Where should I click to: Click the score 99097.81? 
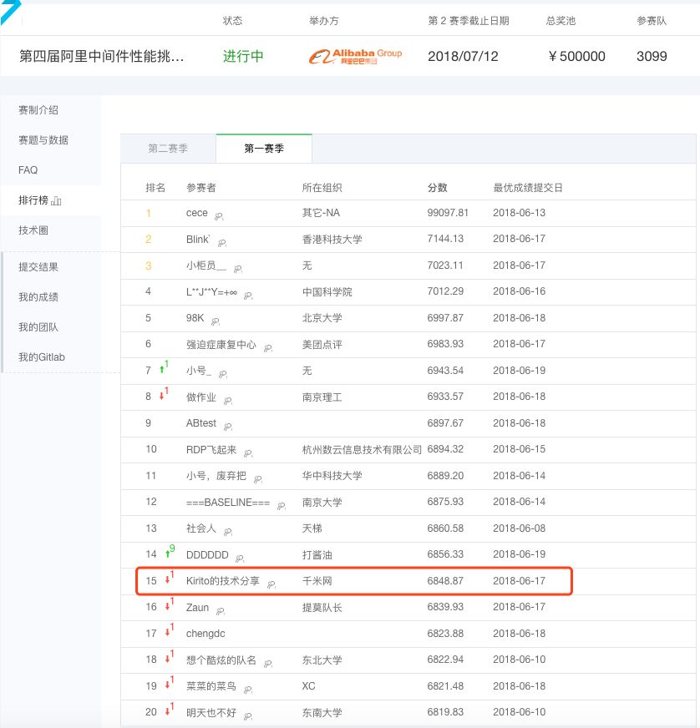click(x=448, y=213)
